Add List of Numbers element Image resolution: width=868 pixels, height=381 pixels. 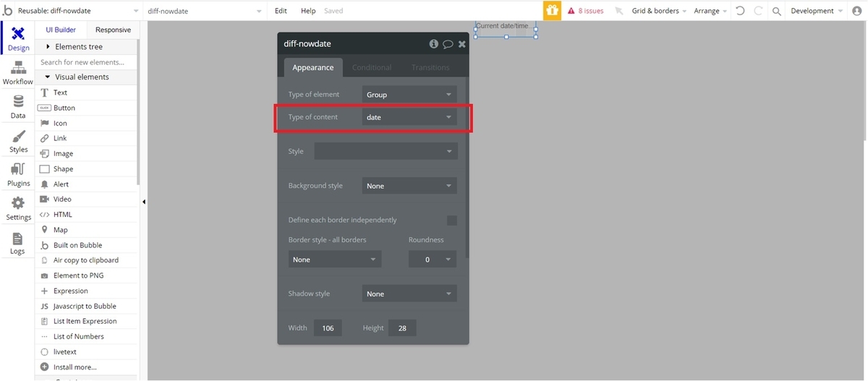click(86, 336)
